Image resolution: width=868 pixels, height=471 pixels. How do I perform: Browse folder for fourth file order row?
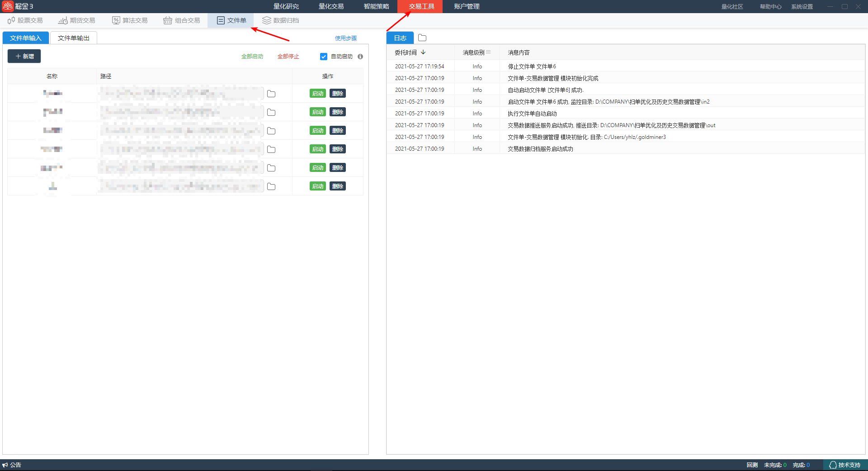coord(271,149)
